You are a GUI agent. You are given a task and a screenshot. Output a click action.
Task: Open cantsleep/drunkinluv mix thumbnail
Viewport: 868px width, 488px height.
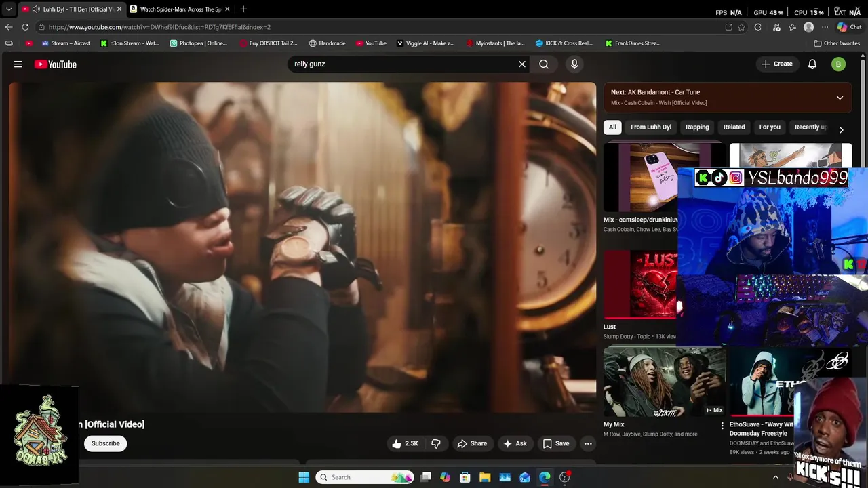point(640,178)
